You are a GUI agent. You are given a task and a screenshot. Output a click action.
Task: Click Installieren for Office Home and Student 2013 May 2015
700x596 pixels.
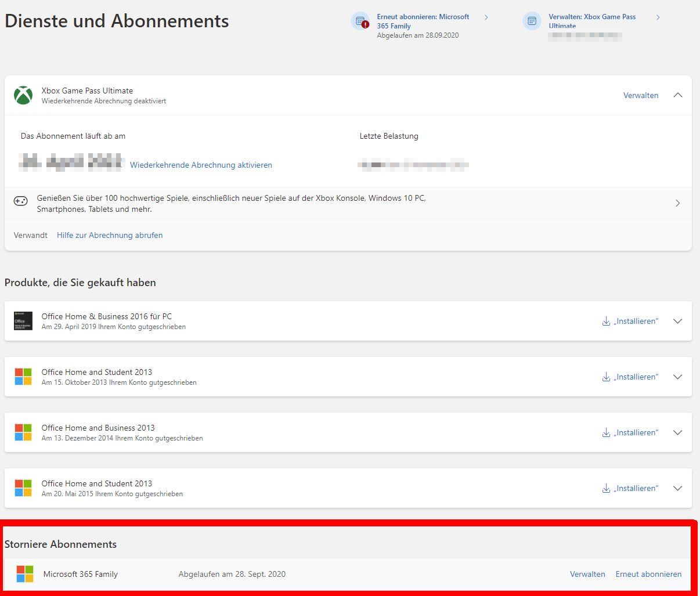[637, 488]
